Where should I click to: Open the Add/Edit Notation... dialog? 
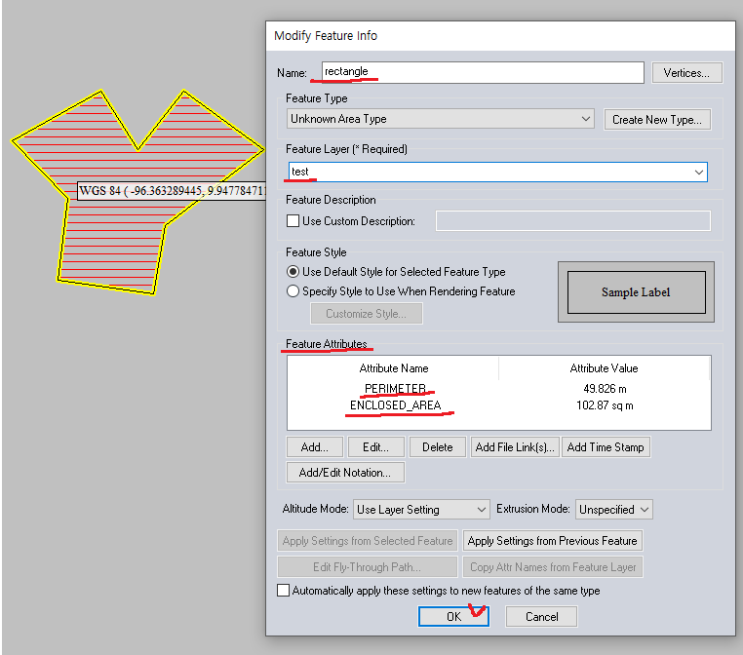click(x=345, y=472)
